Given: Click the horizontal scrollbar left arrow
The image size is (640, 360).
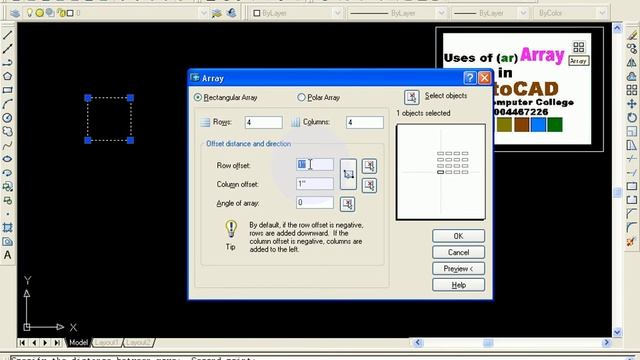Looking at the screenshot, I should click(x=417, y=342).
